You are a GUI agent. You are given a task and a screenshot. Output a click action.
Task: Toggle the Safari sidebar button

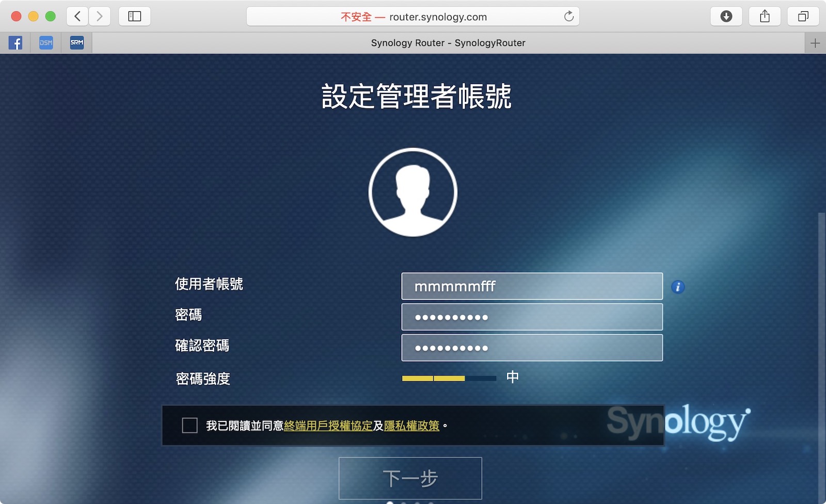pyautogui.click(x=135, y=17)
